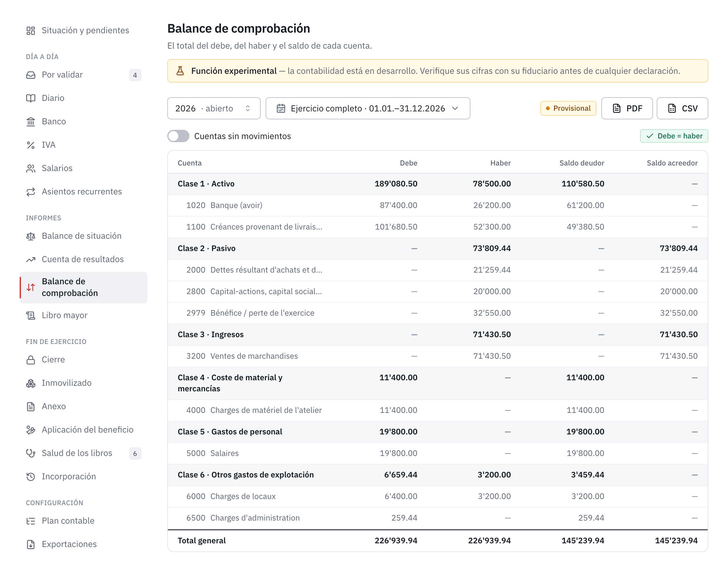Go to Balance de comprobación menu item
The width and height of the screenshot is (728, 587).
click(83, 287)
